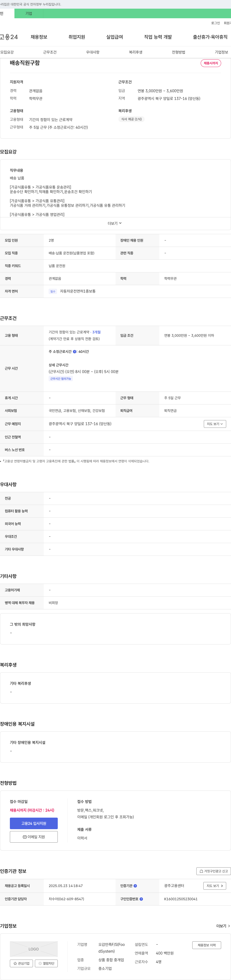The height and width of the screenshot is (980, 231).
Task: Click 연봉 3,000만원 ~ 3,600만원 이하 value
Action: 189,336
